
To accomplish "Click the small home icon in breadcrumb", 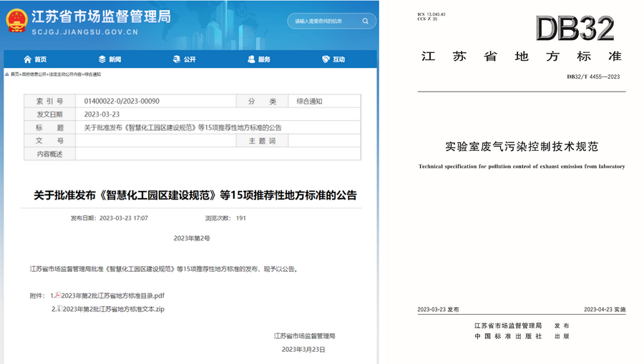I will pyautogui.click(x=7, y=74).
